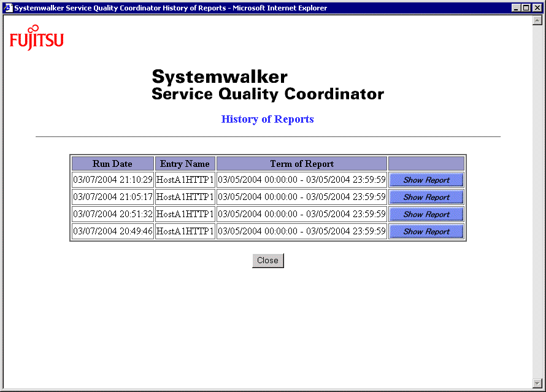This screenshot has width=546, height=392.
Task: Click the Term of Report column header
Action: click(302, 164)
